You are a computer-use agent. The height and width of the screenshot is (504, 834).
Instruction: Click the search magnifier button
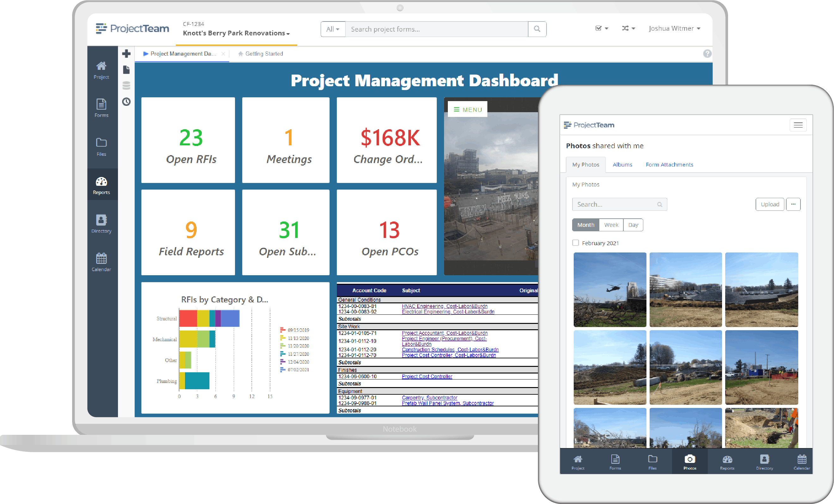[537, 29]
